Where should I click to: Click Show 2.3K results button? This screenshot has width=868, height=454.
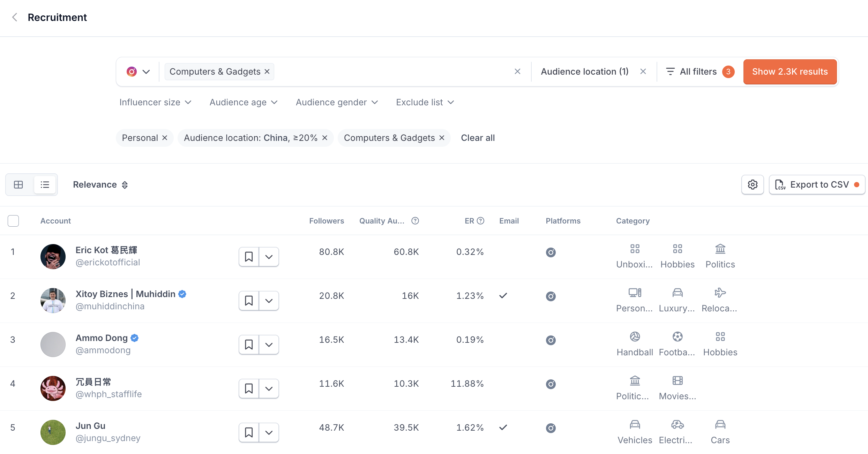(790, 72)
